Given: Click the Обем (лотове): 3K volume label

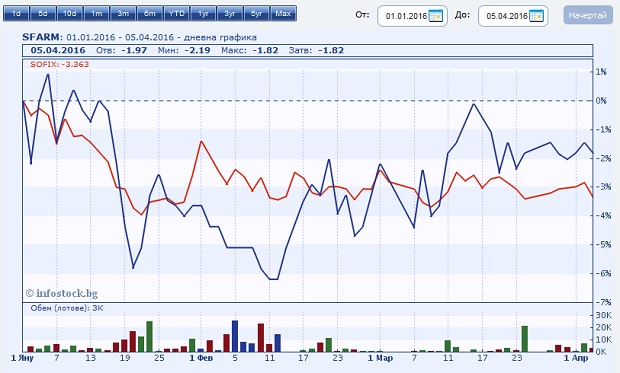Looking at the screenshot, I should 66,308.
